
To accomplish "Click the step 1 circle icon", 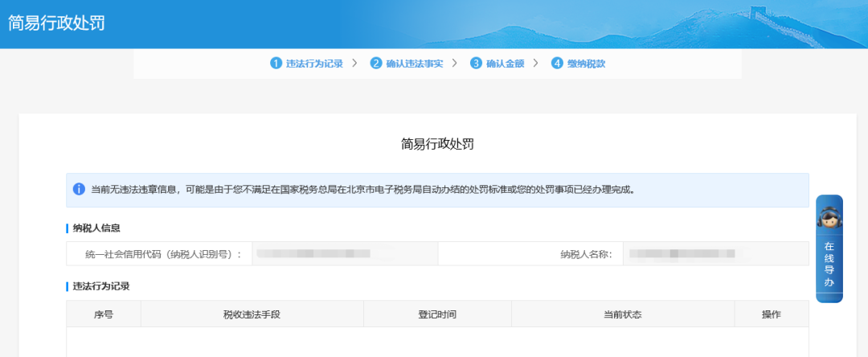I will tap(276, 63).
